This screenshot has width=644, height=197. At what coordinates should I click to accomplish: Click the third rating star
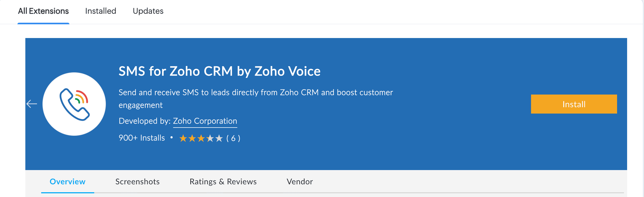[x=201, y=138]
